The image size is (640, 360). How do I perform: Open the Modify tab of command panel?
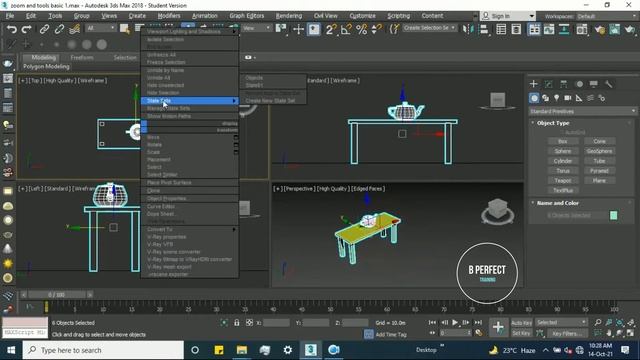549,84
